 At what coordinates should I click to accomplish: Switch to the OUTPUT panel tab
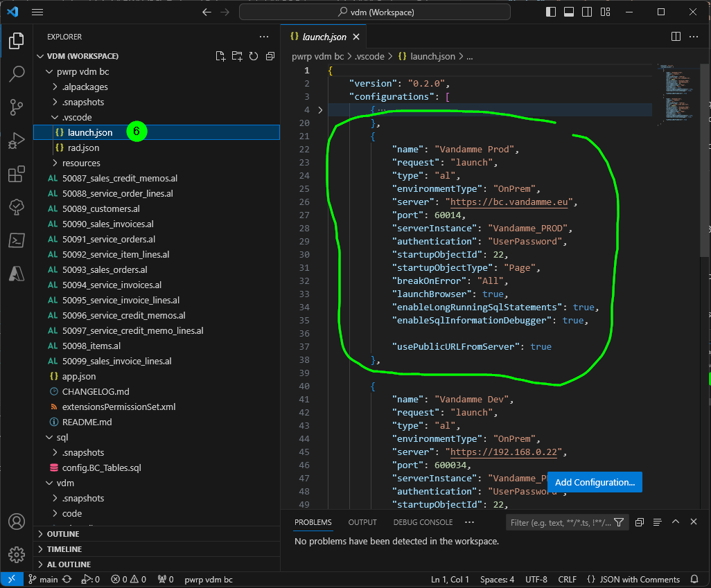coord(362,522)
